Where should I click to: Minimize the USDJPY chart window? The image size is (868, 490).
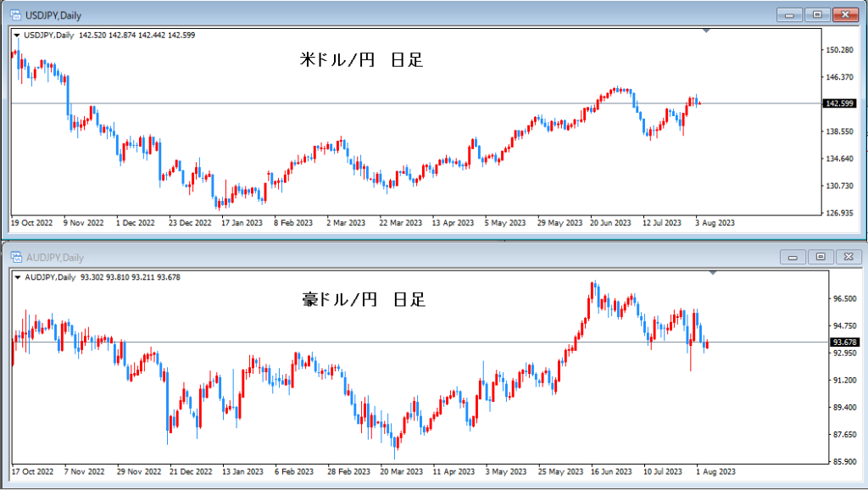(x=792, y=14)
